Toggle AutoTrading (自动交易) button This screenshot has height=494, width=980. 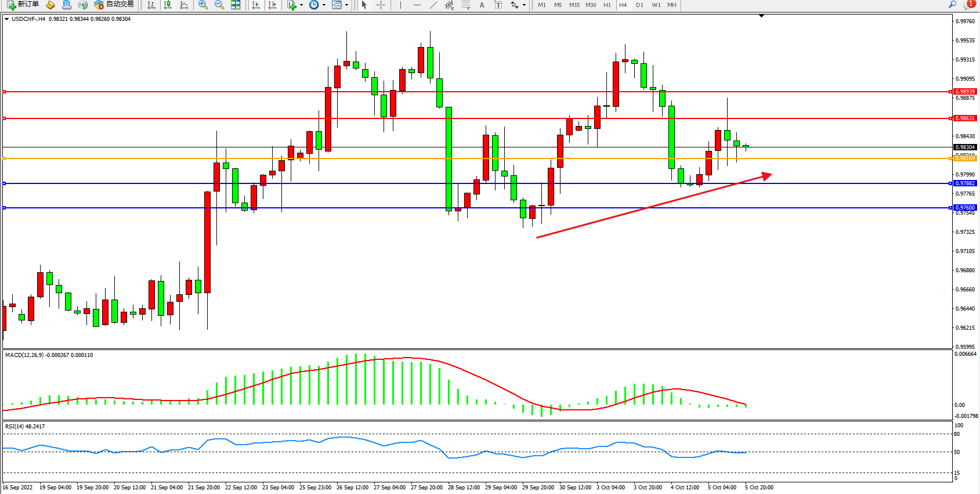click(x=114, y=5)
